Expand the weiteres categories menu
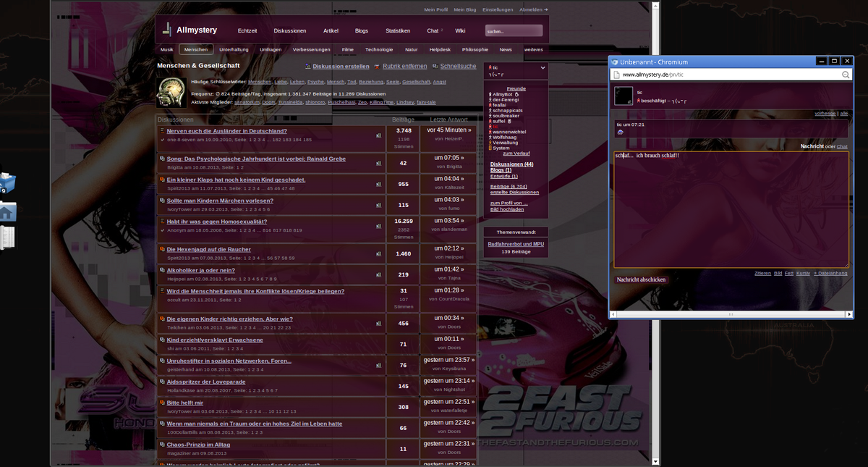Image resolution: width=868 pixels, height=467 pixels. click(534, 49)
